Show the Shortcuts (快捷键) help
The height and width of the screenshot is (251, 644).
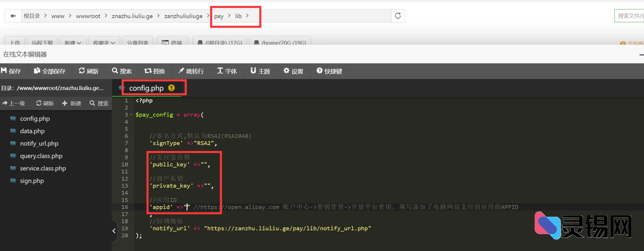(329, 71)
